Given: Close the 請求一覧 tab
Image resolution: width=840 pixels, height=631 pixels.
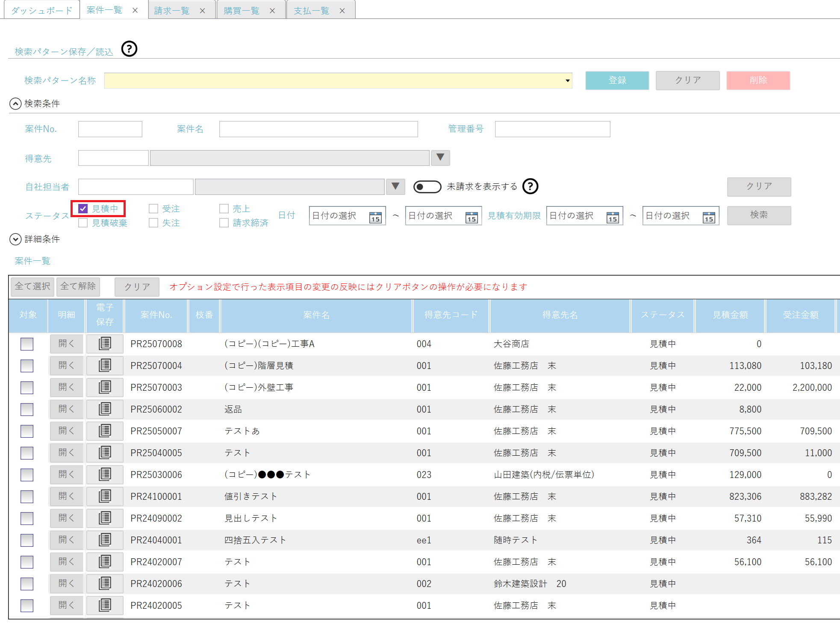Looking at the screenshot, I should click(x=202, y=11).
